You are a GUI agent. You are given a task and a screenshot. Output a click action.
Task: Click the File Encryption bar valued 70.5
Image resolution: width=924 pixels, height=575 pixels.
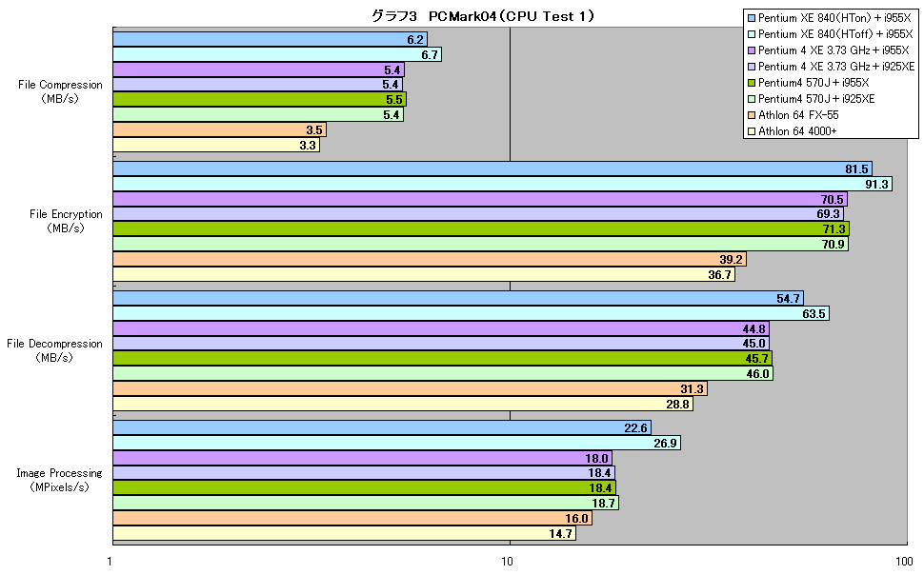click(480, 199)
